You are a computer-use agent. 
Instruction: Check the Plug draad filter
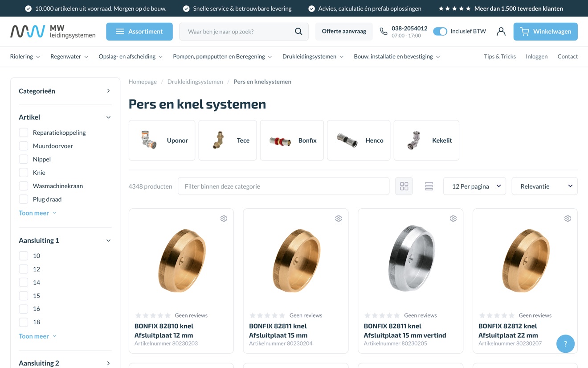(x=24, y=199)
